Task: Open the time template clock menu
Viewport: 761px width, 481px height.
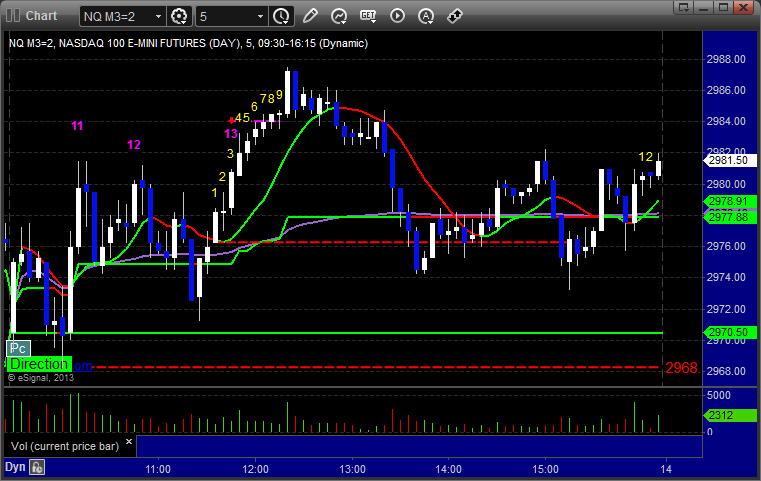Action: (x=281, y=17)
